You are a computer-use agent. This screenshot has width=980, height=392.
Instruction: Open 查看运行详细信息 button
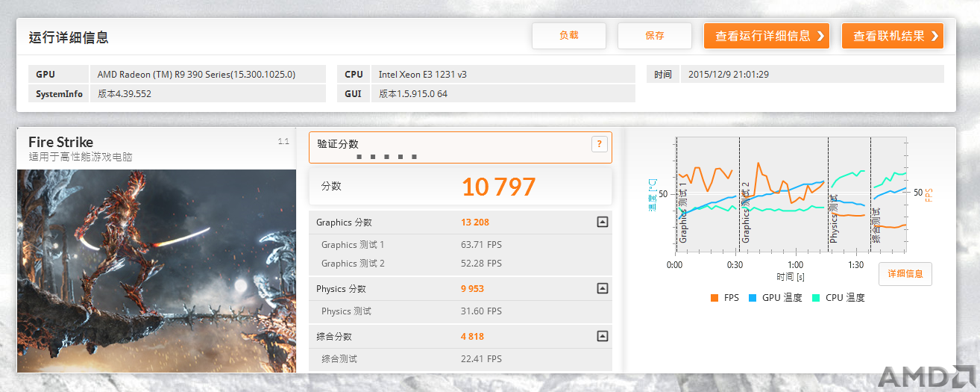point(767,35)
